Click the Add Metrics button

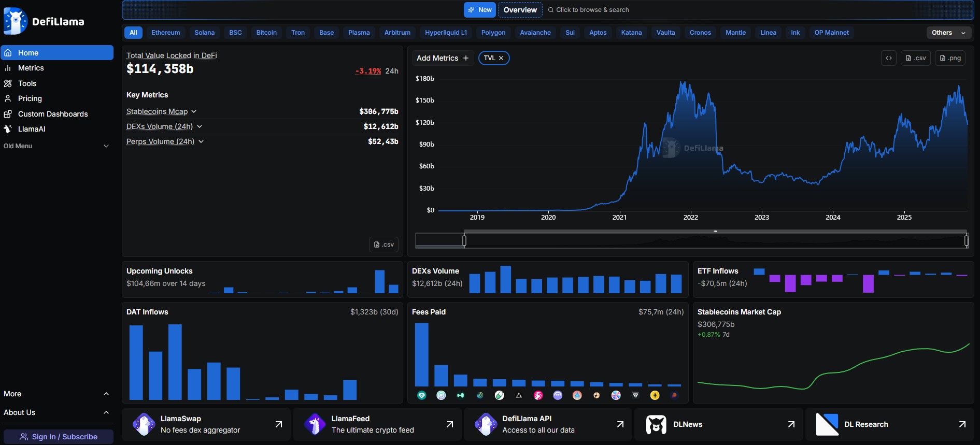(442, 58)
